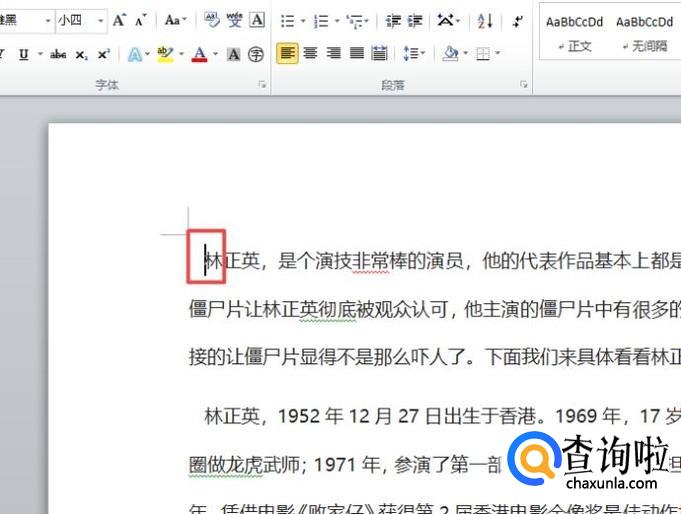Click line starting 林正英，1952 年
The height and width of the screenshot is (514, 681).
tap(442, 416)
